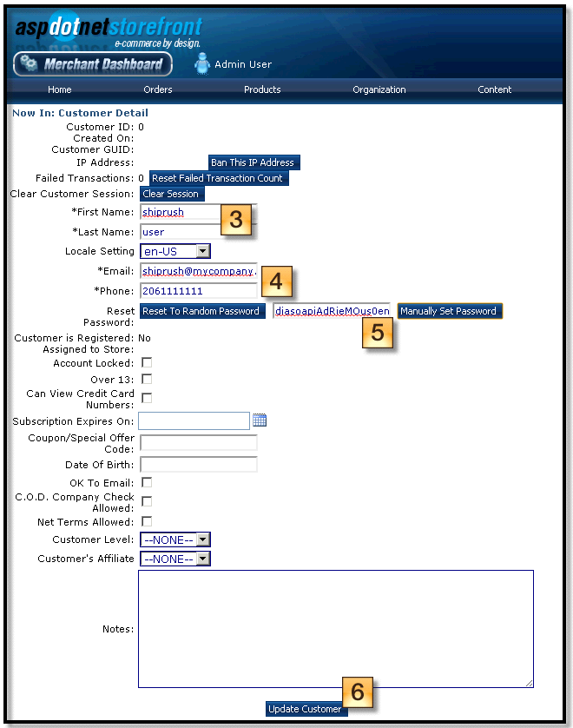Click the Admin User text label
573x728 pixels.
point(243,64)
